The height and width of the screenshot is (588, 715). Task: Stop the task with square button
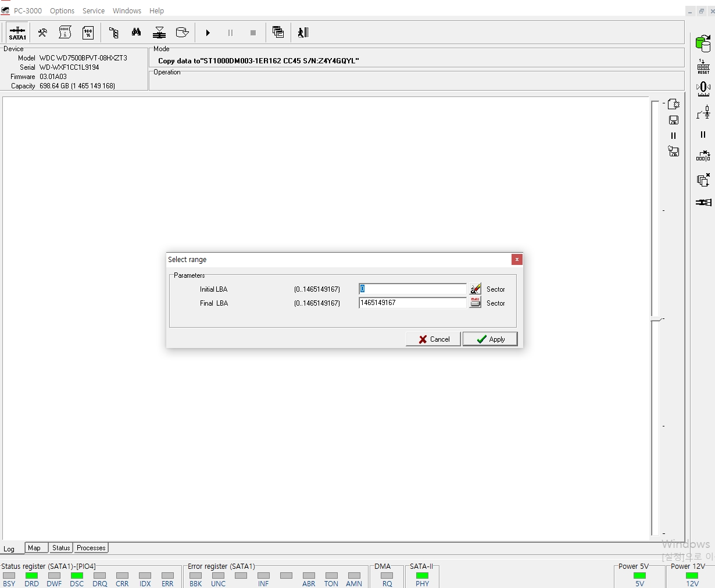(x=253, y=33)
